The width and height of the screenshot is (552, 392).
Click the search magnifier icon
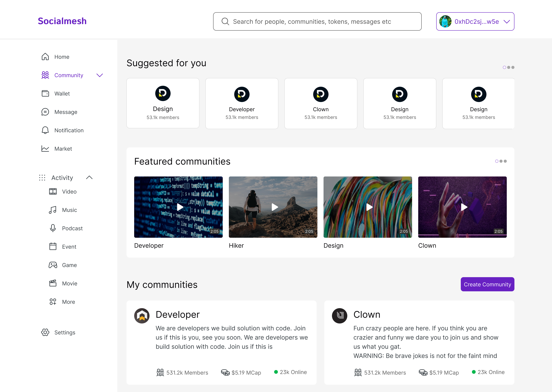point(225,21)
